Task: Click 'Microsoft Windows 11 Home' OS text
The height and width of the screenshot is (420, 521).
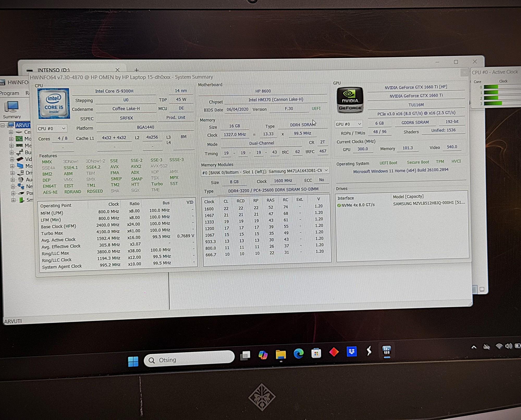Action: tap(401, 171)
